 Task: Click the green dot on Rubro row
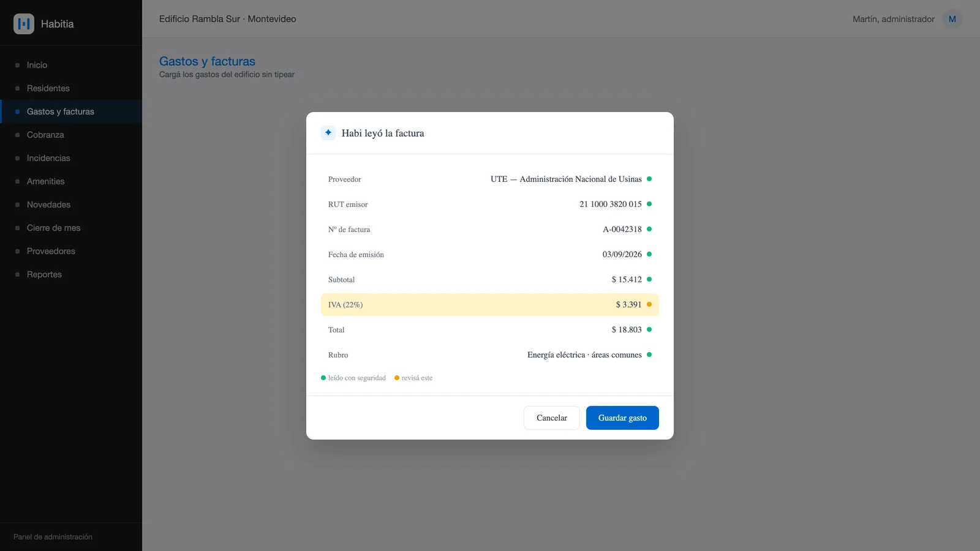tap(649, 354)
